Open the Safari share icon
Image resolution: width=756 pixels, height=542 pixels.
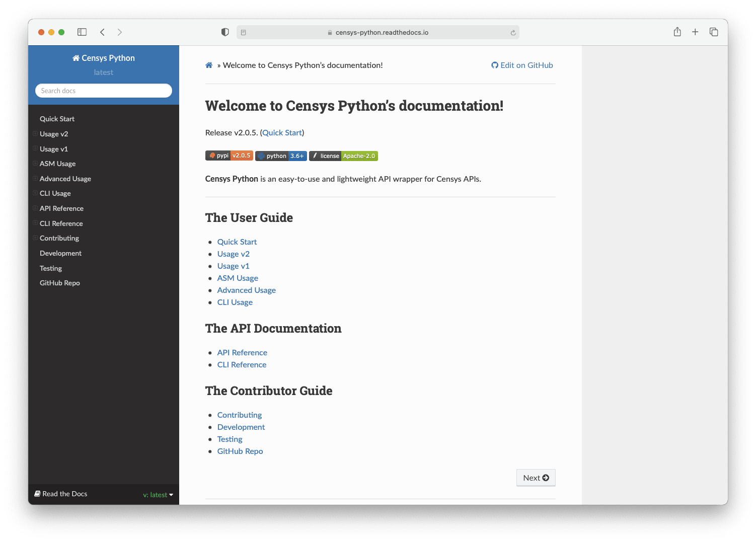point(677,32)
